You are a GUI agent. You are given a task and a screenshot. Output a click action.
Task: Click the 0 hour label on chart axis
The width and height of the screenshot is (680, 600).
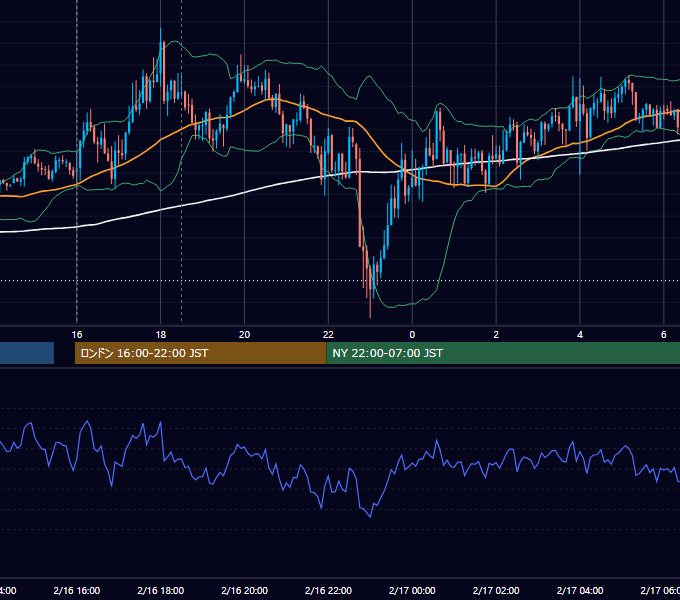pyautogui.click(x=412, y=335)
